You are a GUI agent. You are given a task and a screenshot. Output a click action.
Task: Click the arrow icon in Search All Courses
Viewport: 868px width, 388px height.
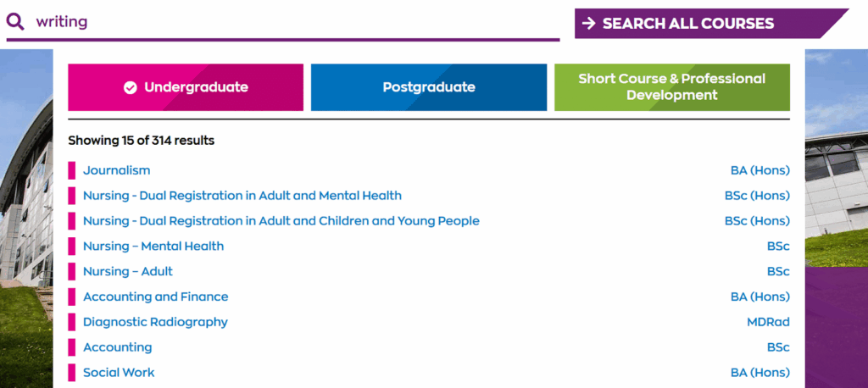tap(588, 24)
